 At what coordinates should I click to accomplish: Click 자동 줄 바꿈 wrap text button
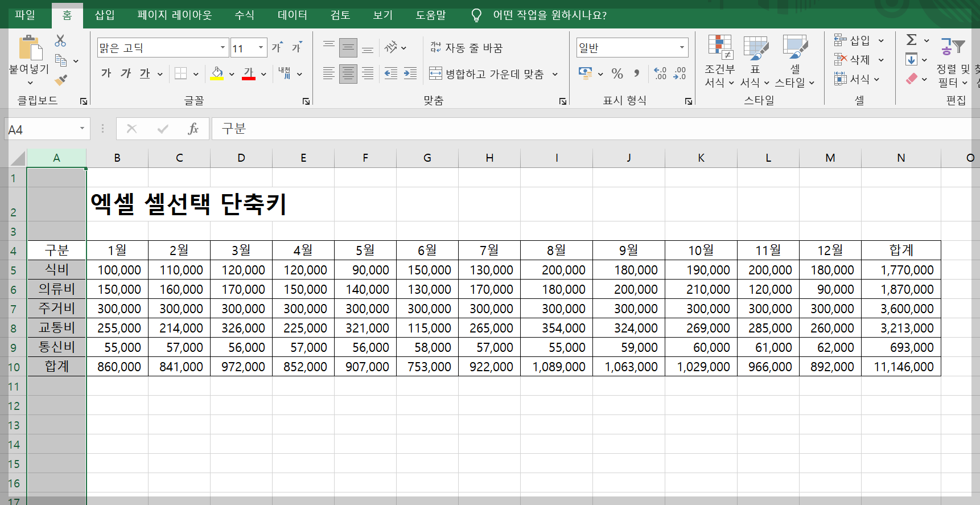pos(466,48)
